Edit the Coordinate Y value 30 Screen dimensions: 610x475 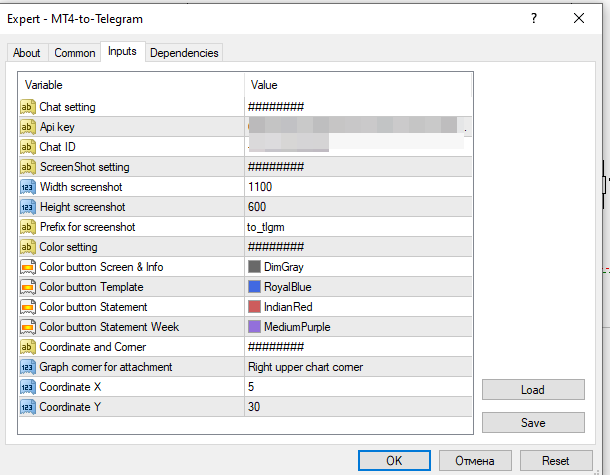(x=358, y=407)
